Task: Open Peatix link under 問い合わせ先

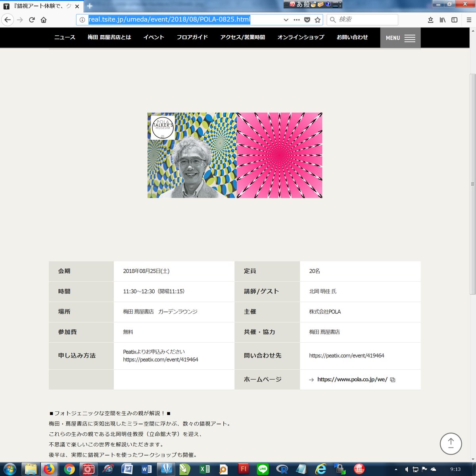Action: pos(347,356)
